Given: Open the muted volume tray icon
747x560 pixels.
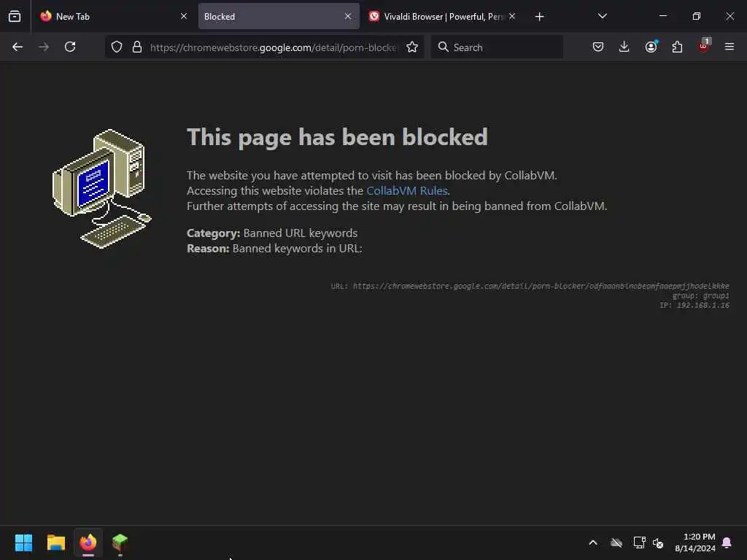Looking at the screenshot, I should (658, 542).
